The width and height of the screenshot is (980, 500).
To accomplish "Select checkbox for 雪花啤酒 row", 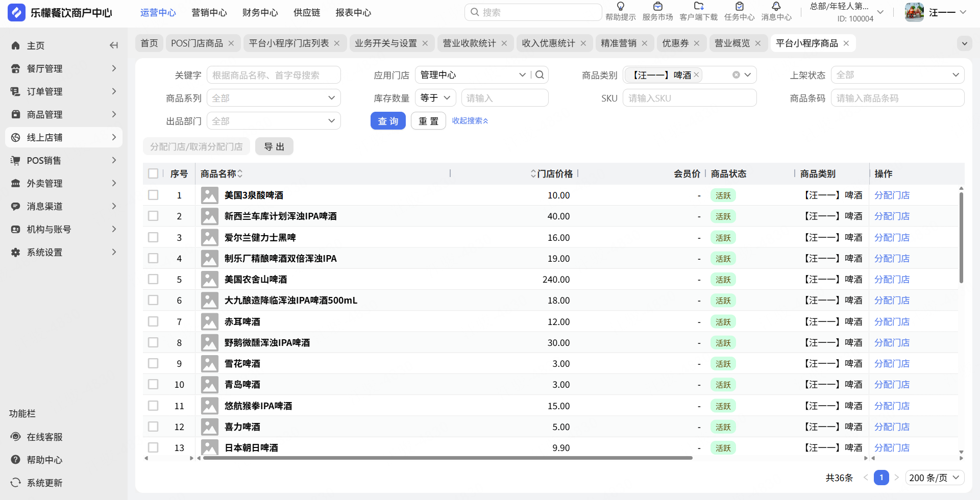I will tap(153, 364).
